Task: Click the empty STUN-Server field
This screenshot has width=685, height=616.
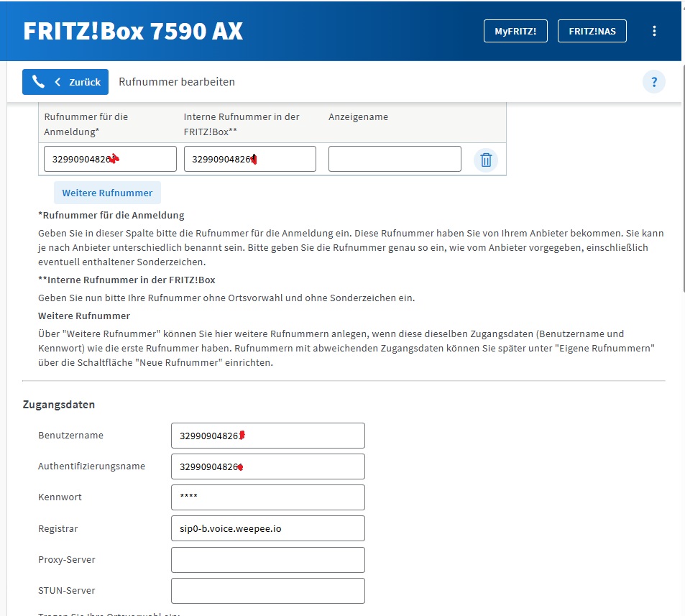Action: (268, 591)
